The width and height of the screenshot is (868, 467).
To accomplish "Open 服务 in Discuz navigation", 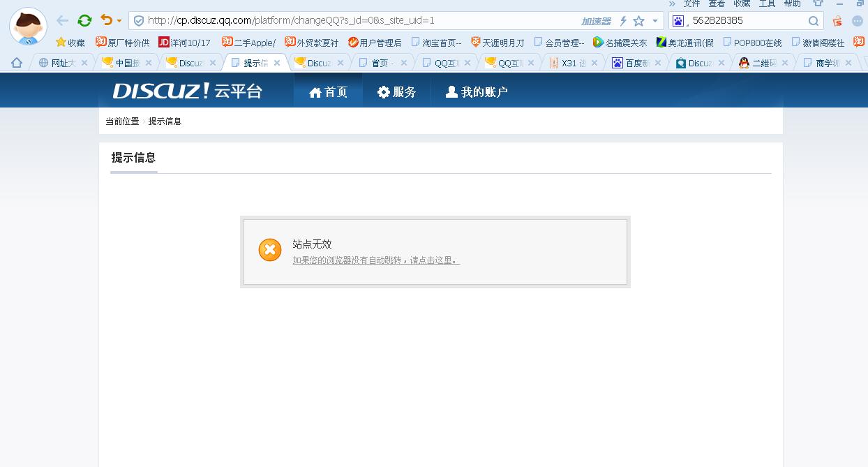I will pyautogui.click(x=396, y=91).
